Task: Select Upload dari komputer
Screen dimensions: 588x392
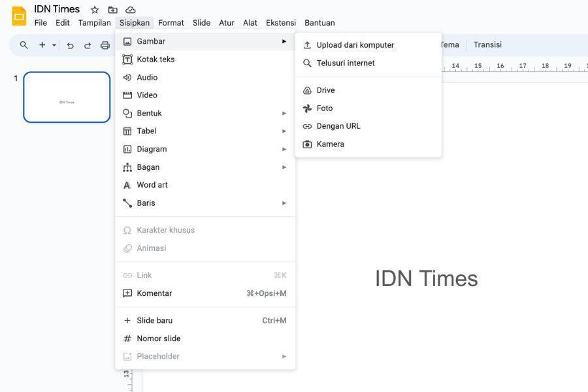Action: (368, 45)
